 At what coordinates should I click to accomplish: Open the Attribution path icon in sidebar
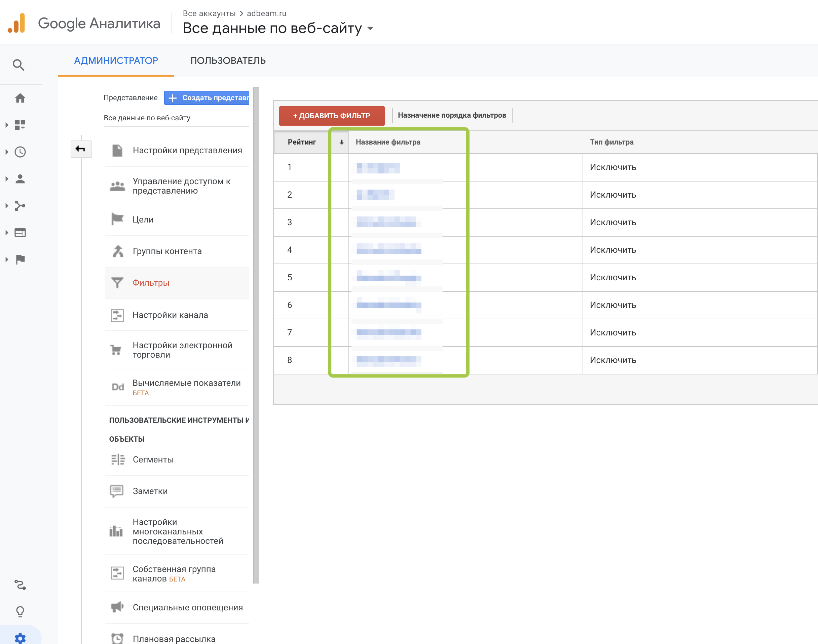(x=20, y=585)
